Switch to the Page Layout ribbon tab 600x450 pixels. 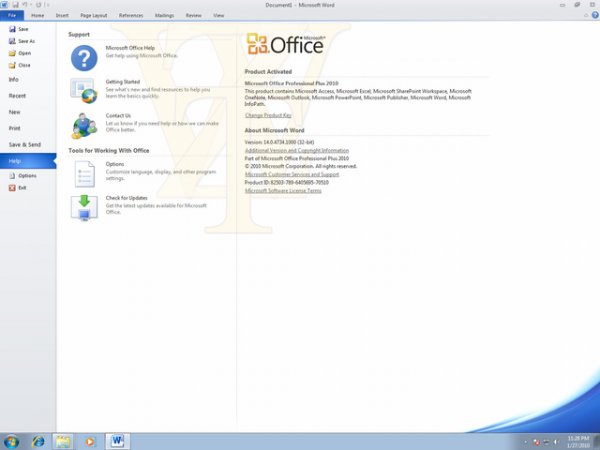click(94, 16)
